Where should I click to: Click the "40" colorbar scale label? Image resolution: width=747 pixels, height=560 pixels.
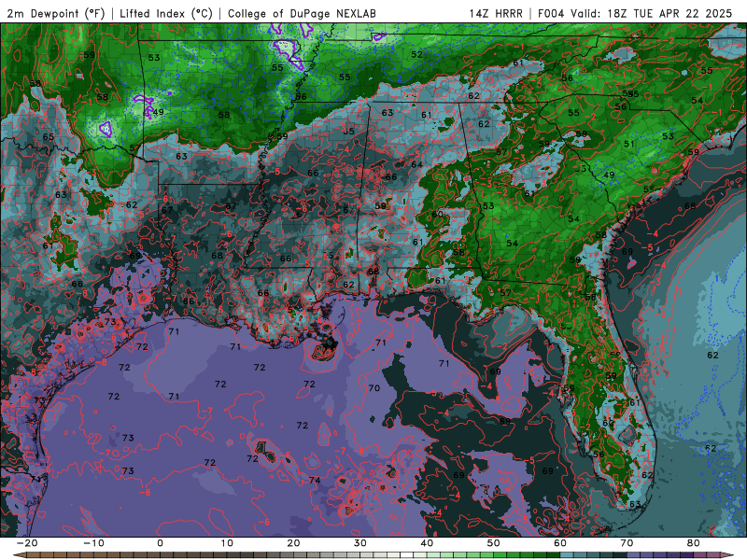pos(427,543)
